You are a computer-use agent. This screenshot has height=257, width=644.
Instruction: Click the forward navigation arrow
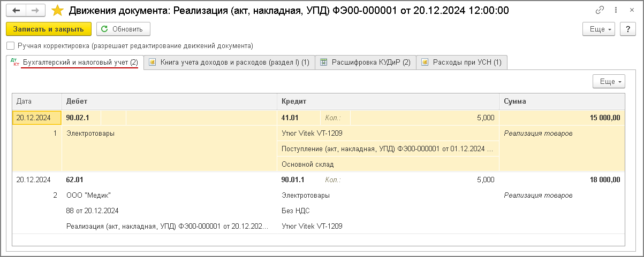click(35, 11)
